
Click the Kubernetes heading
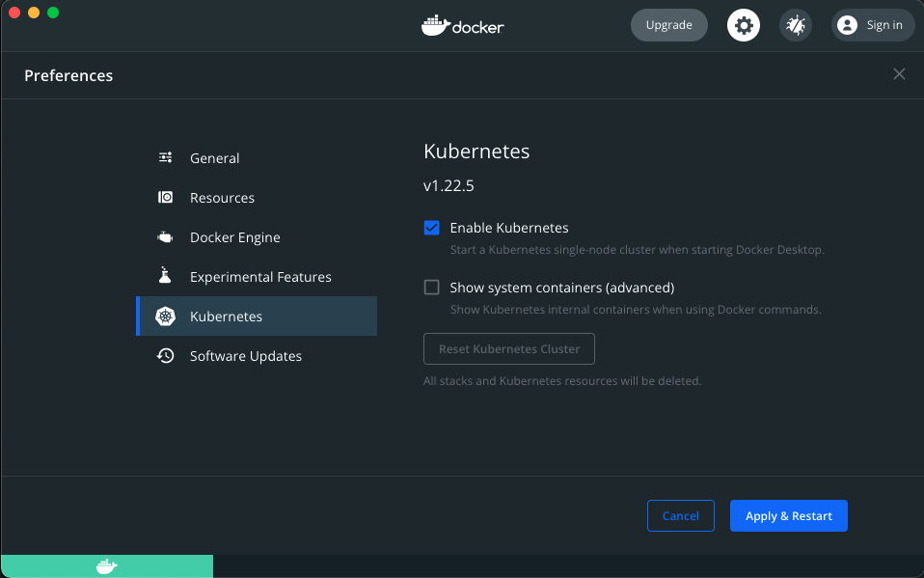(476, 151)
